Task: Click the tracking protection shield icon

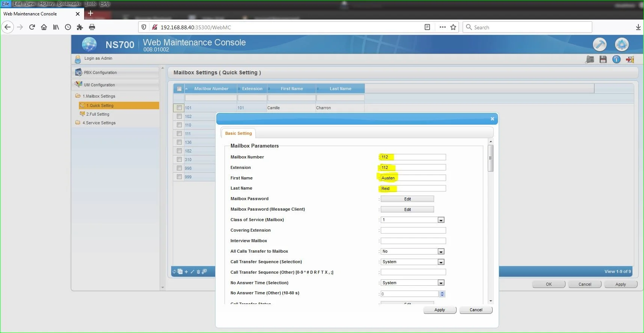Action: tap(144, 27)
